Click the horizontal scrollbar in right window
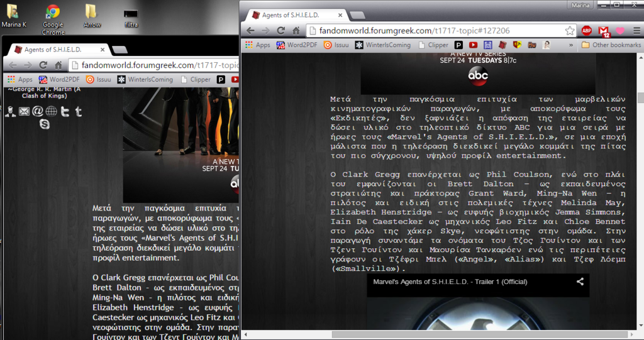Viewport: 644px width, 340px height. point(481,335)
